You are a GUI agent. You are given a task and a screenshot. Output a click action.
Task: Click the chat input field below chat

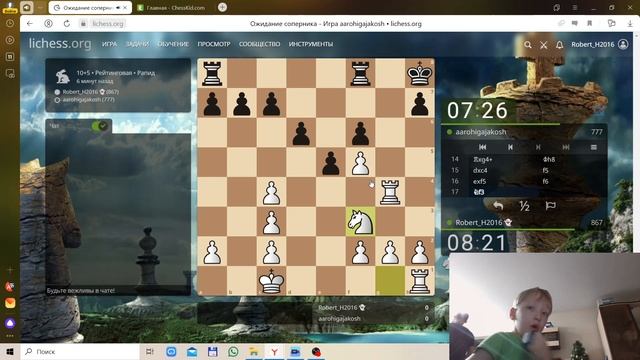pyautogui.click(x=118, y=291)
